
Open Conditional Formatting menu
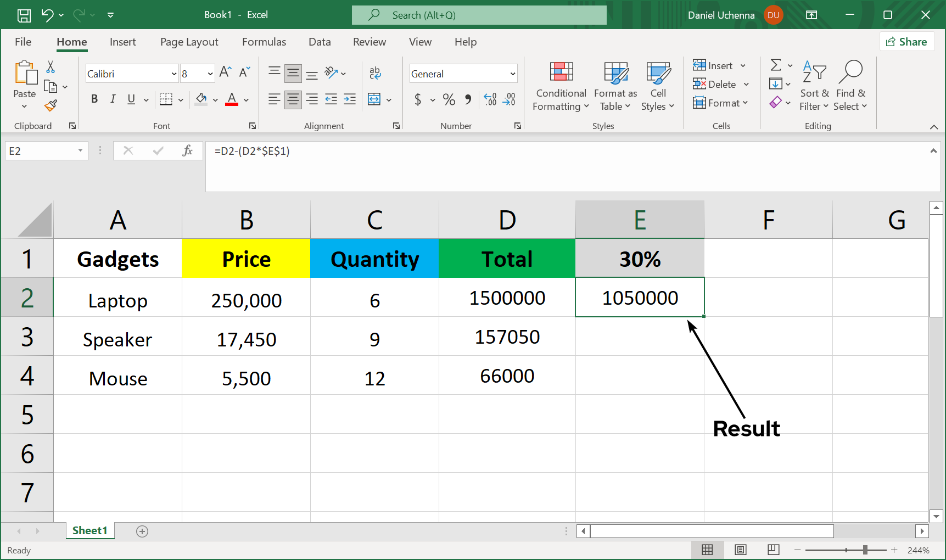pos(561,86)
